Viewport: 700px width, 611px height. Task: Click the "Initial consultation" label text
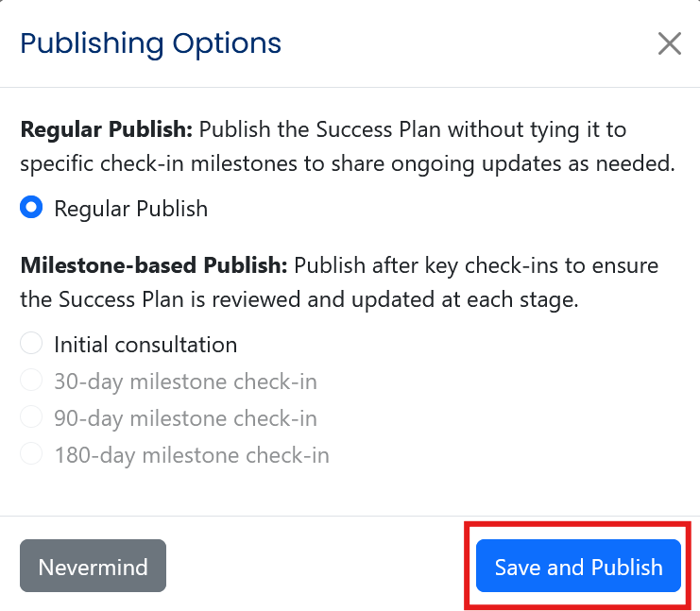point(145,345)
